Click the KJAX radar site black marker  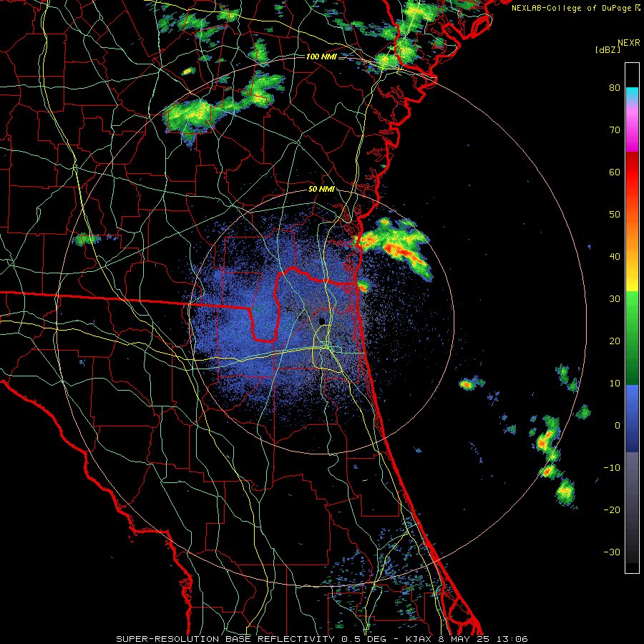click(x=322, y=321)
